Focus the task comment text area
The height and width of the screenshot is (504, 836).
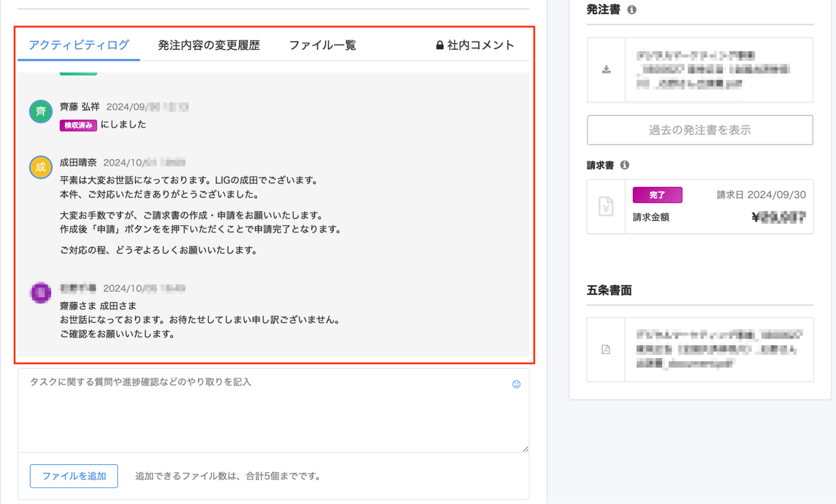pos(274,410)
